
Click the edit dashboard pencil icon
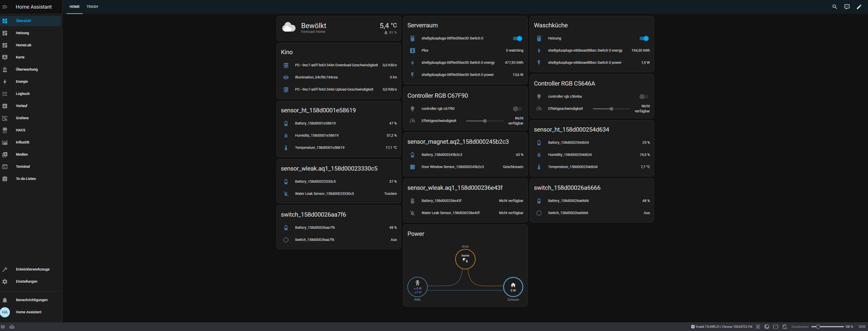pos(859,7)
